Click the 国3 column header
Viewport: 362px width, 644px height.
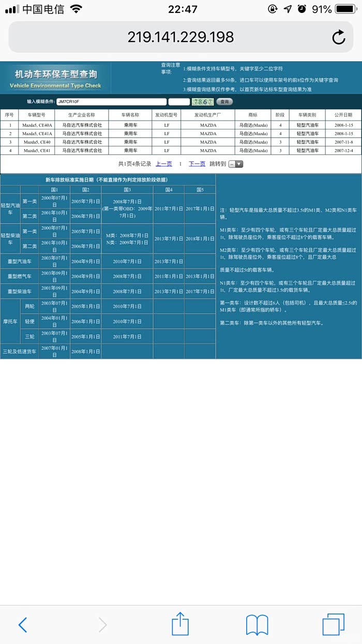pyautogui.click(x=127, y=189)
